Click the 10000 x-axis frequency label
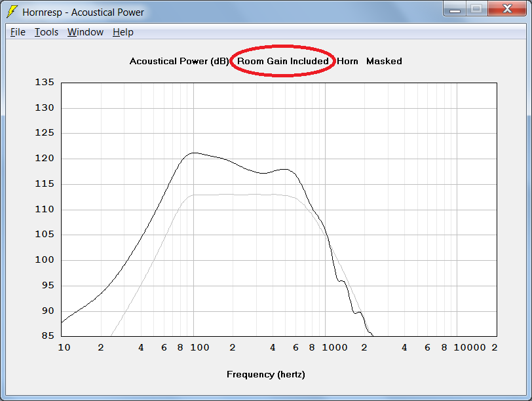The height and width of the screenshot is (401, 532). (470, 347)
